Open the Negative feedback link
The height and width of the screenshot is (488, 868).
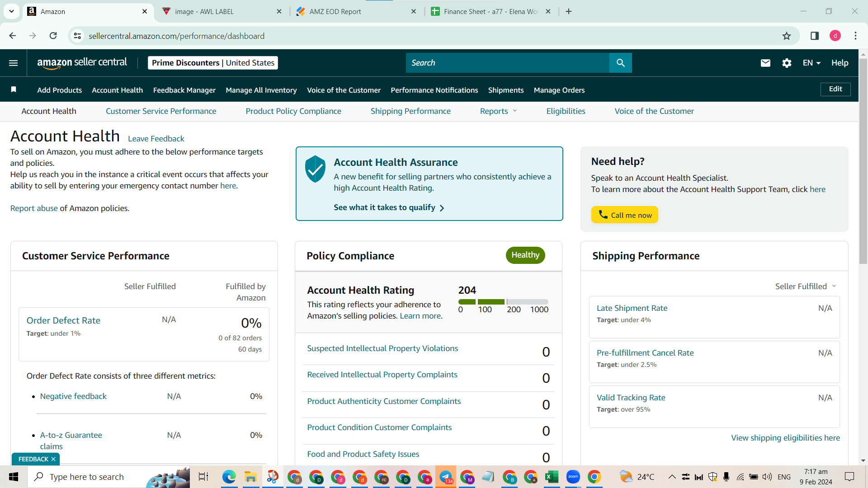pyautogui.click(x=73, y=396)
